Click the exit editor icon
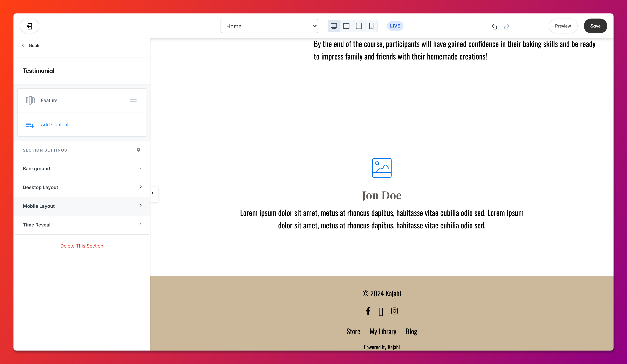 (x=29, y=26)
